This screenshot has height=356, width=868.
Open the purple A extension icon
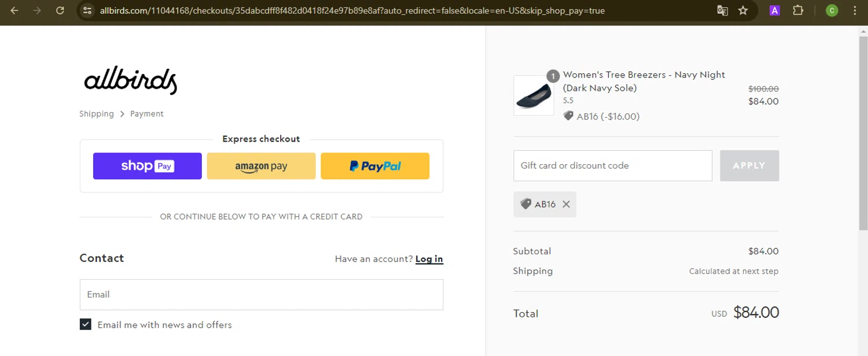coord(775,10)
